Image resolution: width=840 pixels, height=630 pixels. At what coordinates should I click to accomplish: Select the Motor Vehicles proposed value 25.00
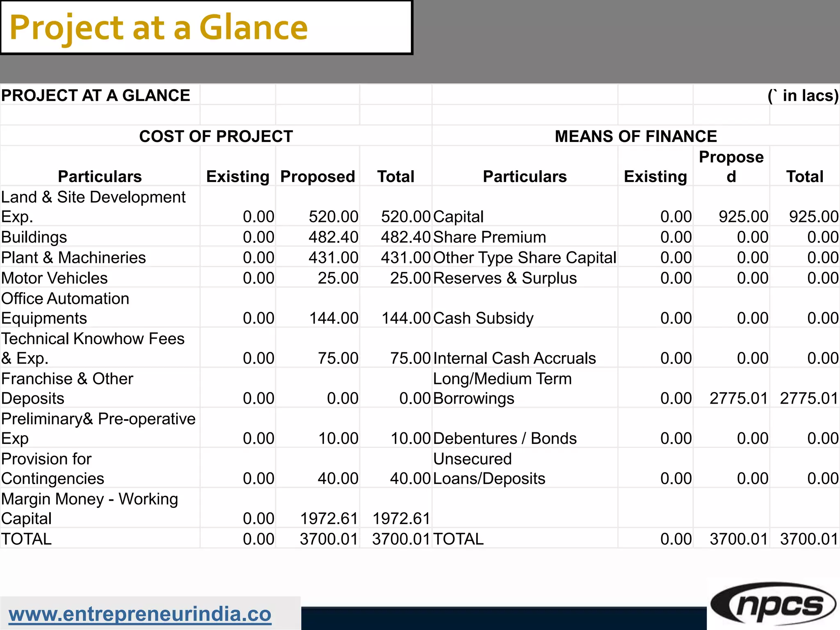click(338, 278)
